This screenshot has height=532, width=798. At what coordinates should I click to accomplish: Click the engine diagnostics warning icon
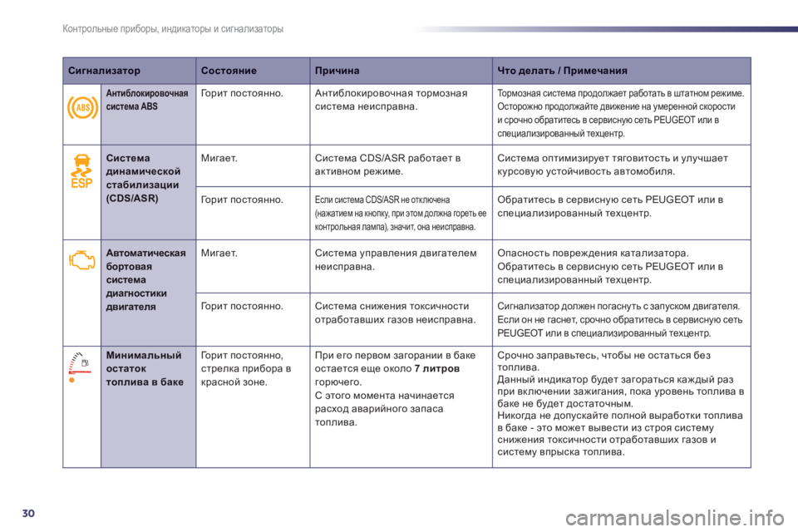[81, 262]
